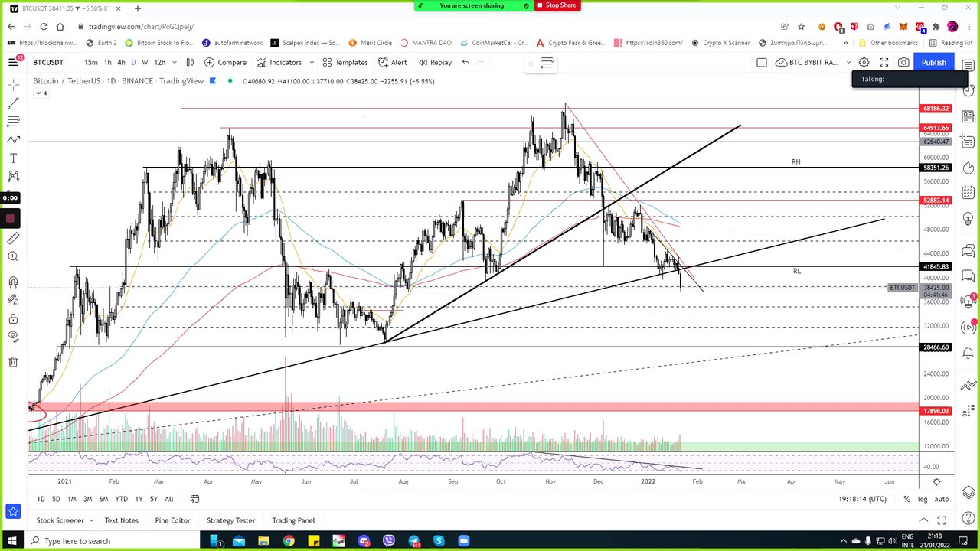Image resolution: width=980 pixels, height=551 pixels.
Task: Select the Text tool in left toolbar
Action: [13, 158]
